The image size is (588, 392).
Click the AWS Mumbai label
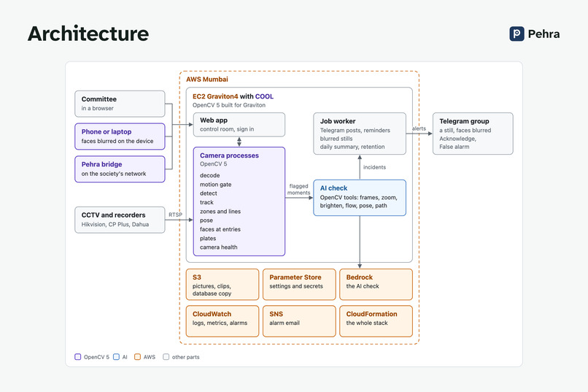click(x=207, y=79)
